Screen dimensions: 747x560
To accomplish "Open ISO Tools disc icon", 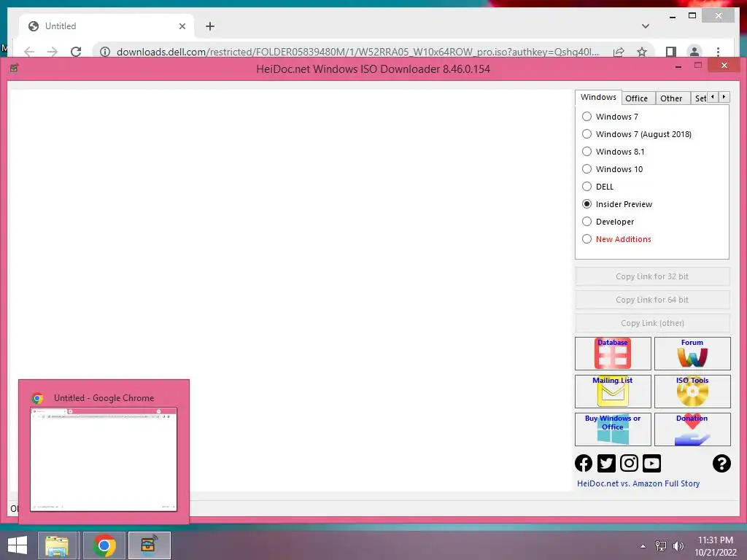I will [x=692, y=392].
